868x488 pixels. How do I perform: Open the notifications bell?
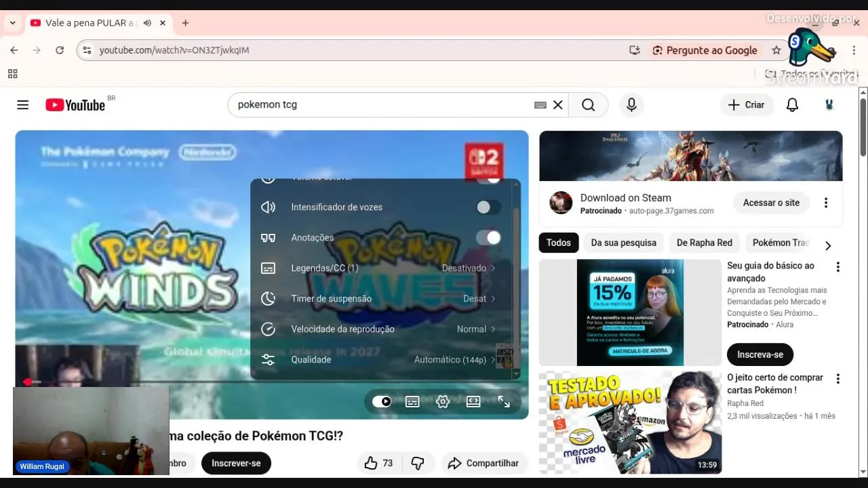tap(792, 105)
